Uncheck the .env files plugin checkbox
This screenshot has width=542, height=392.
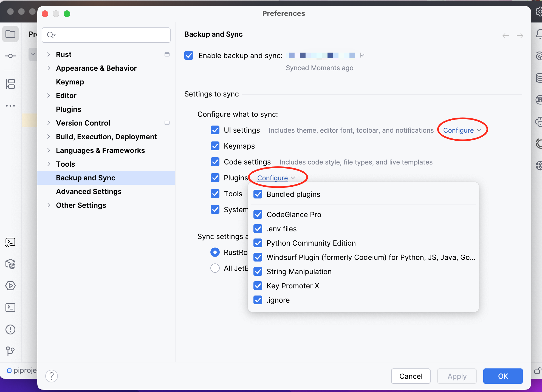pyautogui.click(x=258, y=229)
